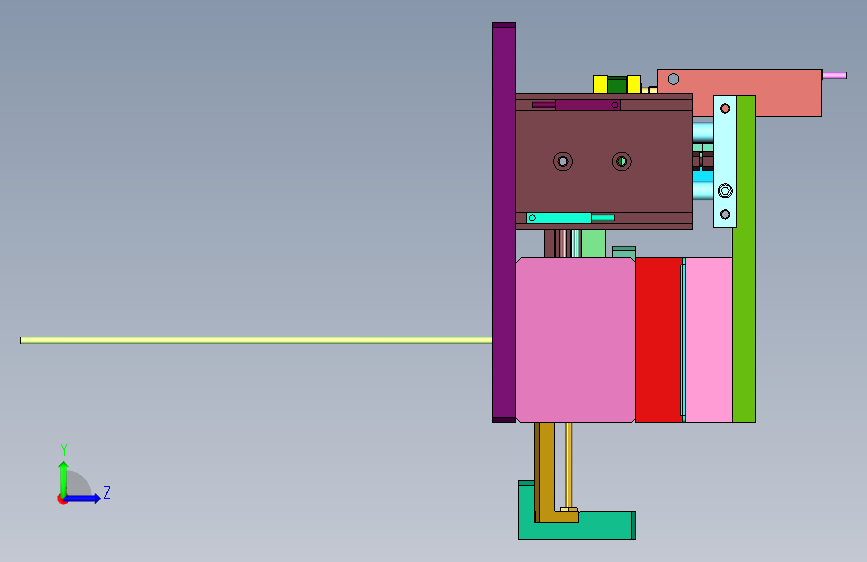Click the blue Z axis arrow
The height and width of the screenshot is (562, 867).
pos(83,498)
